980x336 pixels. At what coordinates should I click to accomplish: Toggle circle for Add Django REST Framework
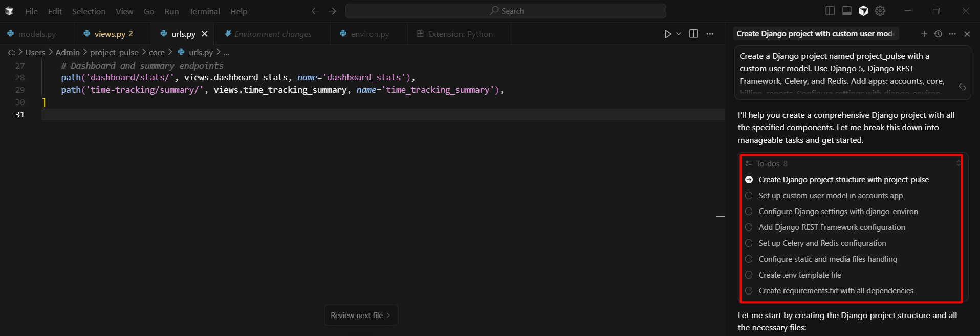tap(749, 227)
